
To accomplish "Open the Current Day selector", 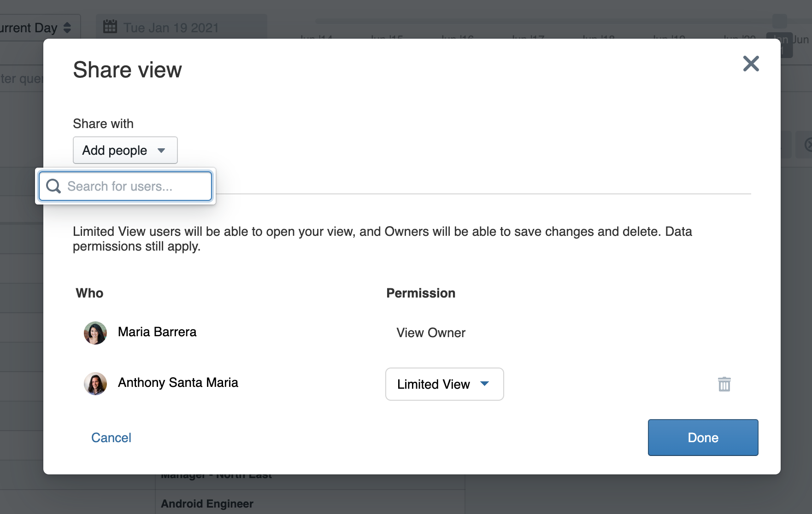I will [x=37, y=28].
